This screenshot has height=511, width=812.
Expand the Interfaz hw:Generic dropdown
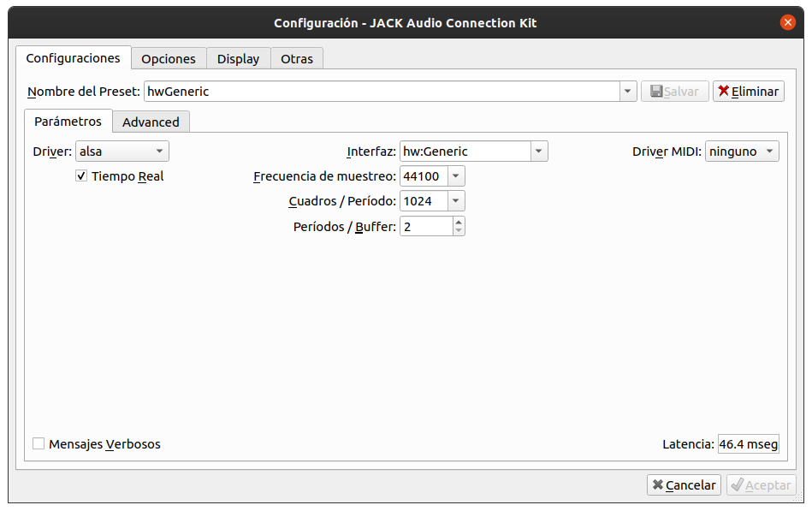pyautogui.click(x=538, y=152)
